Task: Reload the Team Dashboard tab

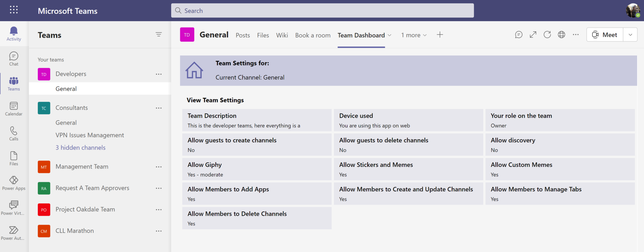Action: point(547,35)
